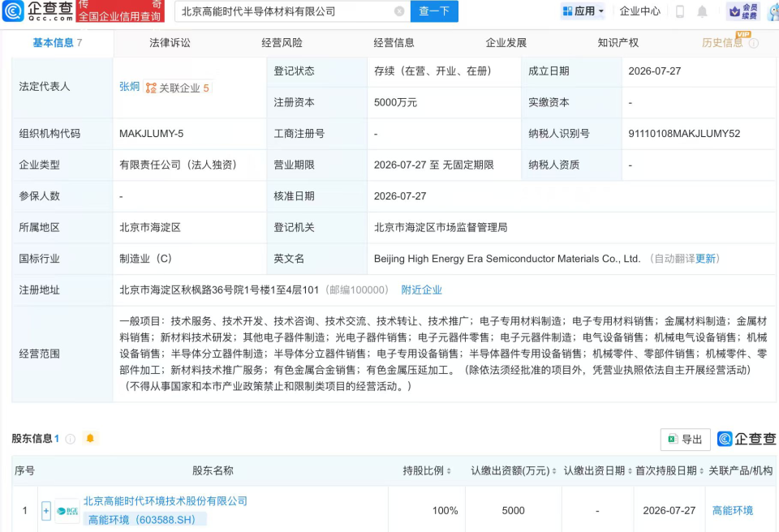
Task: Open related product 高能环境 link
Action: coord(732,510)
